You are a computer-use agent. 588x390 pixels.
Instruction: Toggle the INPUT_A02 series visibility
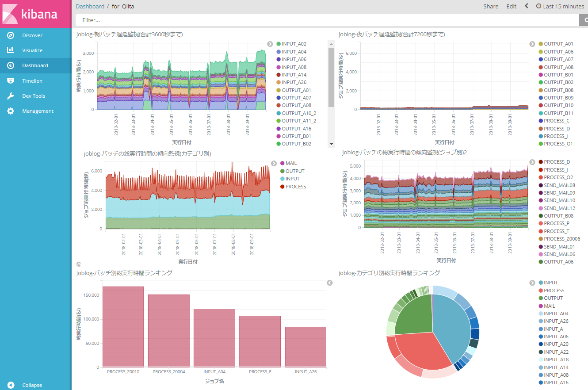tap(291, 43)
